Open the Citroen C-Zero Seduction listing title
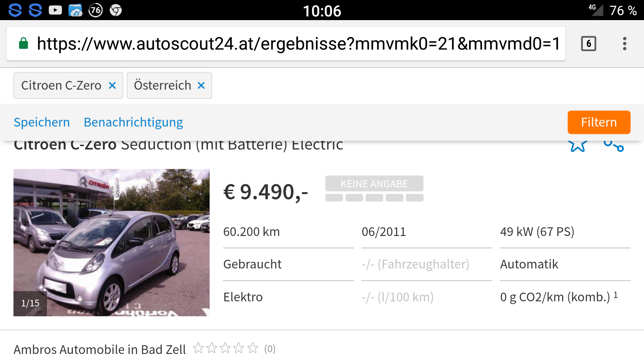Screen dimensions: 644x362 point(178,146)
